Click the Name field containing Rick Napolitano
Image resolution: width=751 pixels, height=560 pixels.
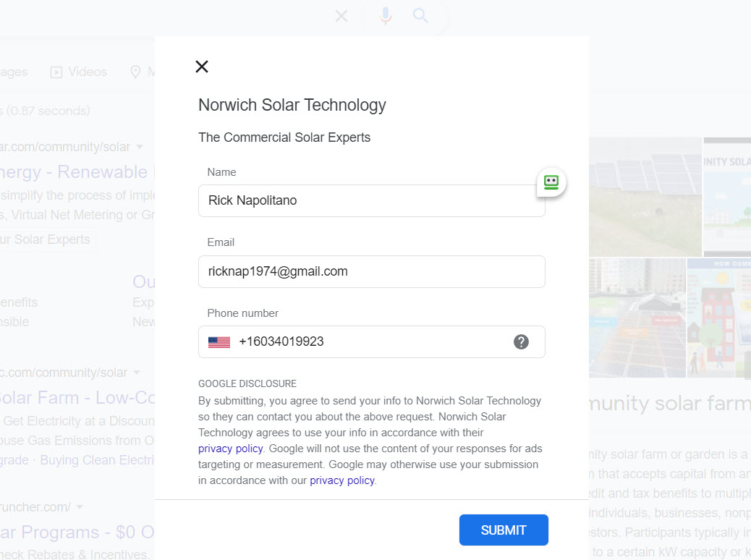point(371,200)
